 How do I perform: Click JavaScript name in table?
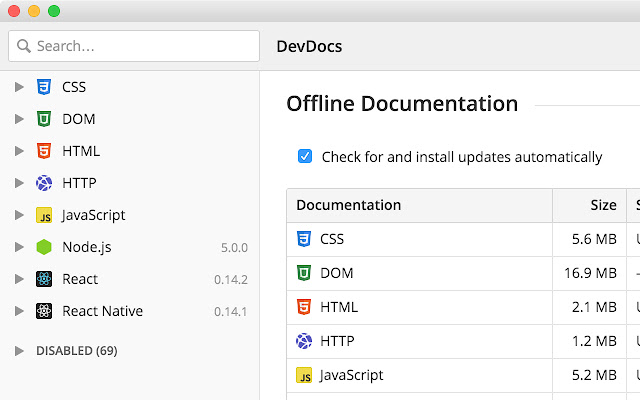pyautogui.click(x=351, y=376)
